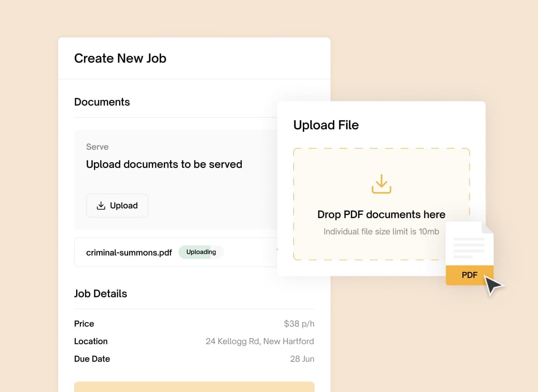Click the yellow button at bottom of form

[x=194, y=386]
